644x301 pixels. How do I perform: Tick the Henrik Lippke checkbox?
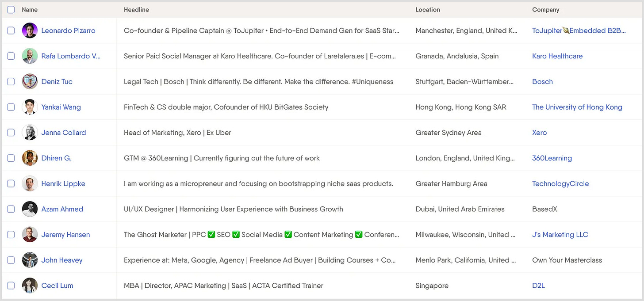(11, 183)
